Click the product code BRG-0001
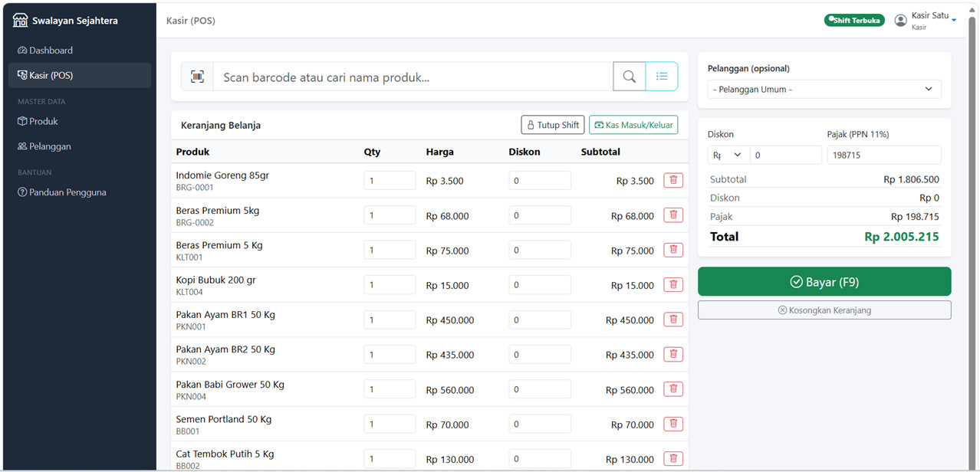Screen dimensions: 980x472 click(x=195, y=188)
